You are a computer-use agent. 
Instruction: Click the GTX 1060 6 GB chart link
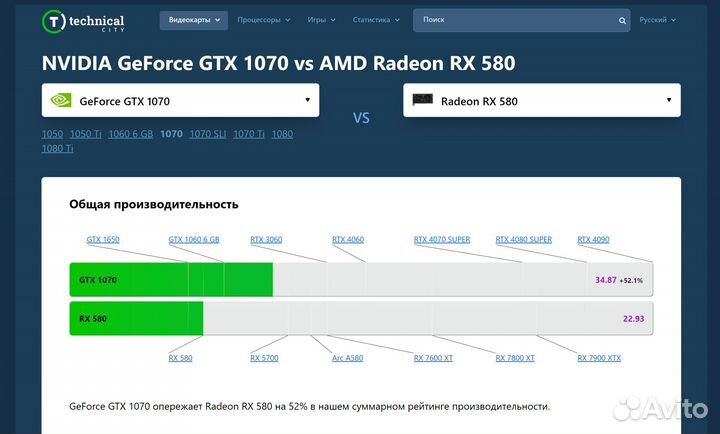[194, 239]
